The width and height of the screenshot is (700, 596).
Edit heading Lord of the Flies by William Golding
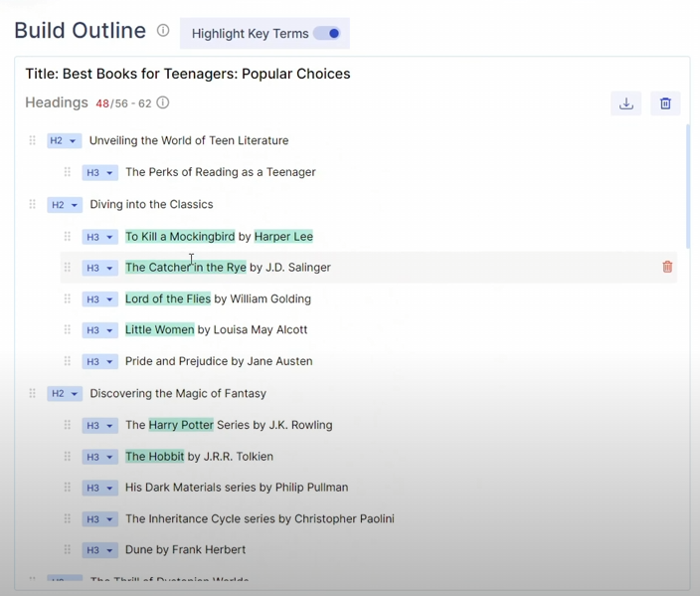coord(218,298)
